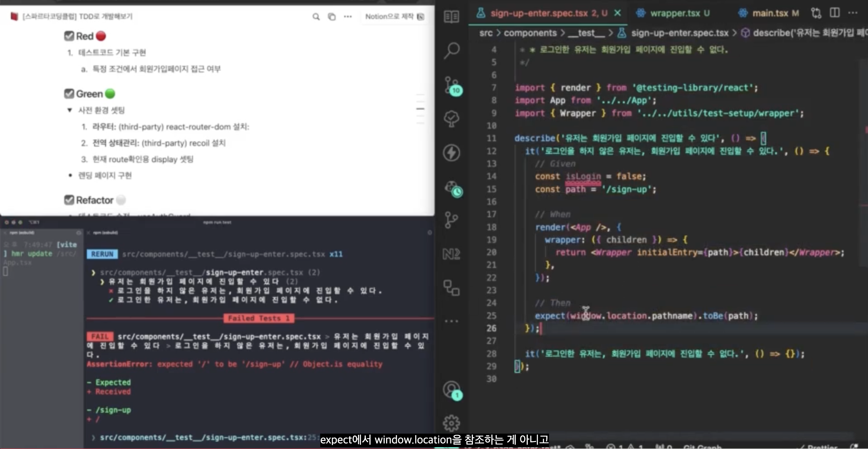Click line number 25 in the editor gutter
The height and width of the screenshot is (449, 868).
coord(491,316)
